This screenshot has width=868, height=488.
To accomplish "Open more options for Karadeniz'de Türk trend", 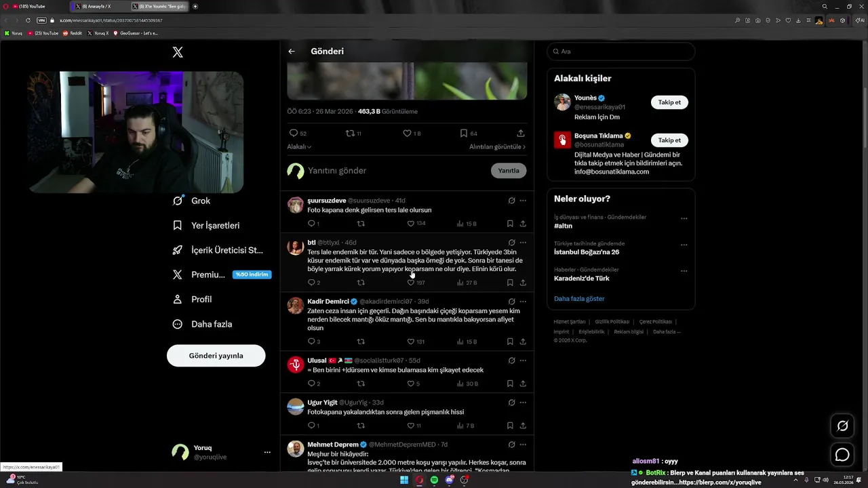I will tap(684, 271).
